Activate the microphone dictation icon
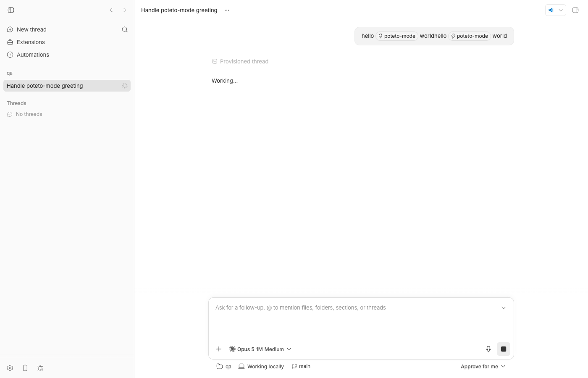The width and height of the screenshot is (588, 378). (488, 349)
